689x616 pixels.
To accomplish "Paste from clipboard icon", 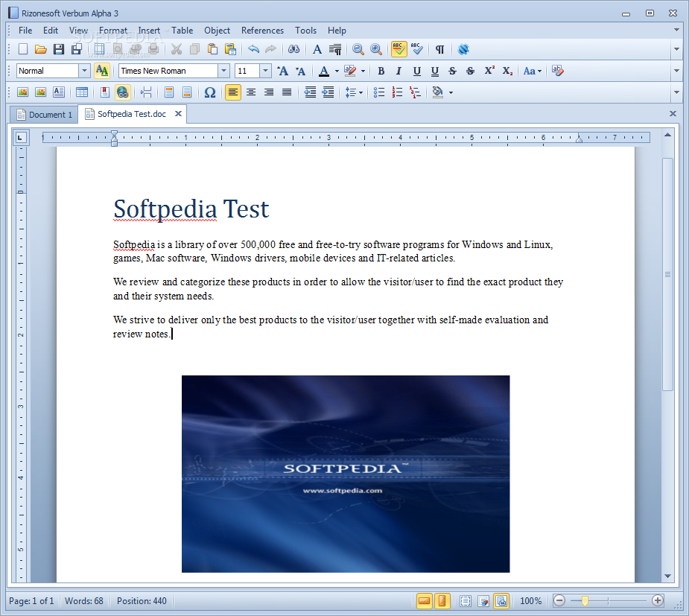I will [213, 49].
